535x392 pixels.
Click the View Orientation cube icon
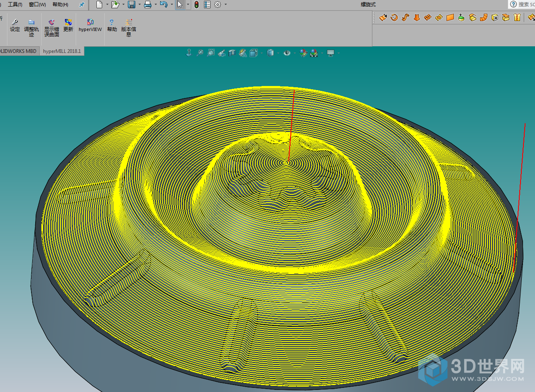tap(254, 53)
